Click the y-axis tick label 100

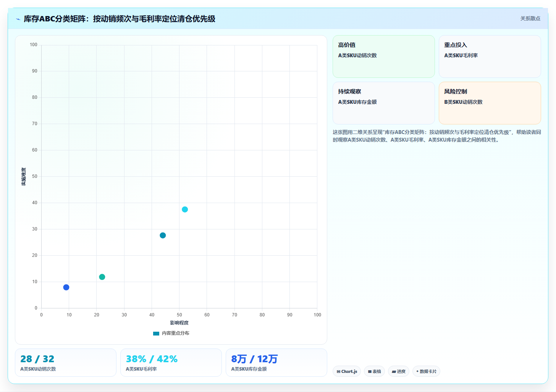[34, 45]
